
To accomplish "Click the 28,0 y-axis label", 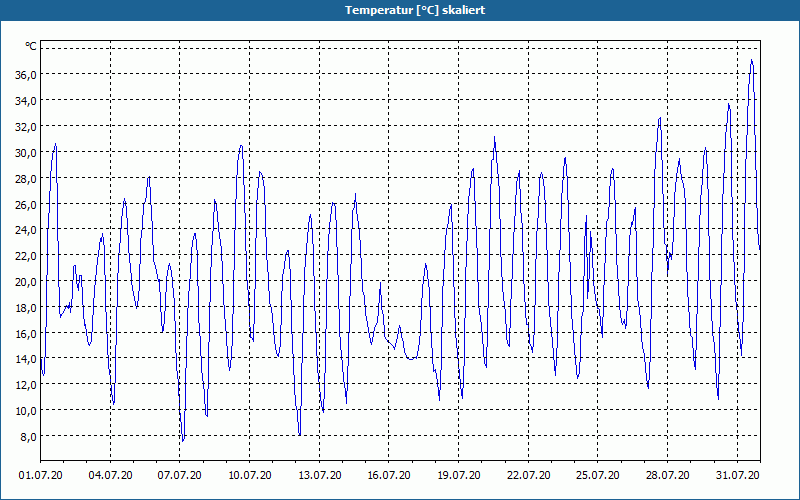I will (x=25, y=179).
